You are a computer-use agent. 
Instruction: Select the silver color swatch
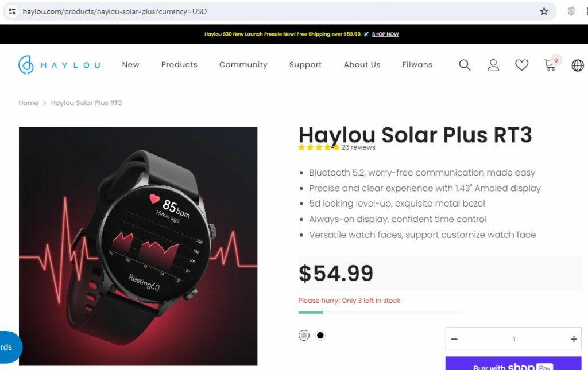click(304, 335)
